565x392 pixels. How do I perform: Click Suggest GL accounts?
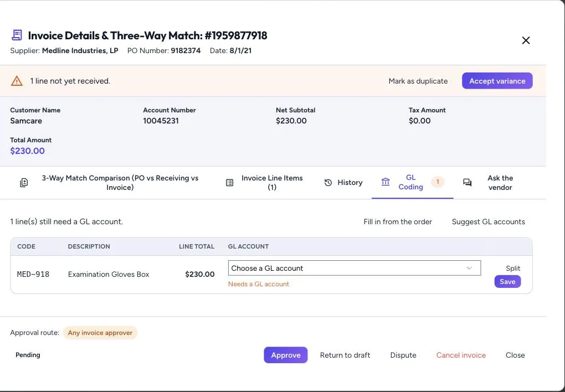click(488, 221)
